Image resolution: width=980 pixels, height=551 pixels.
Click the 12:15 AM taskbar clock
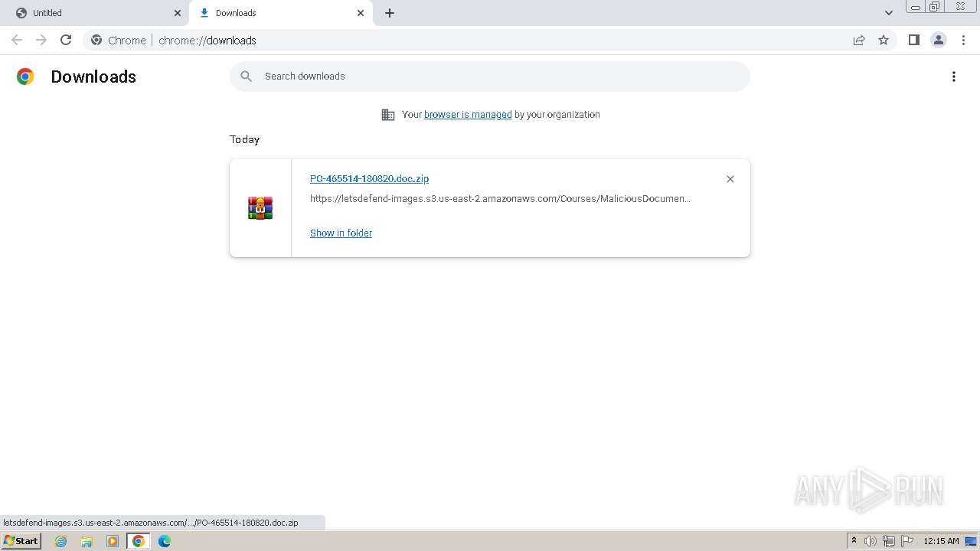pyautogui.click(x=941, y=541)
